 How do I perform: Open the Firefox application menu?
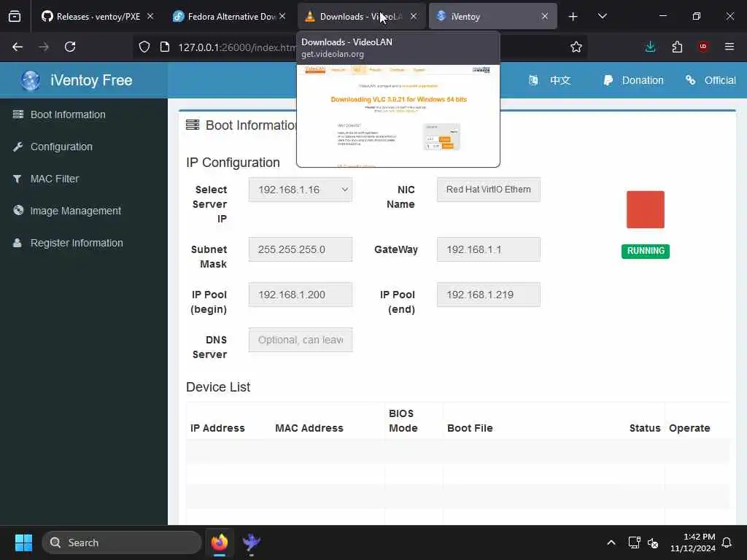(x=729, y=47)
